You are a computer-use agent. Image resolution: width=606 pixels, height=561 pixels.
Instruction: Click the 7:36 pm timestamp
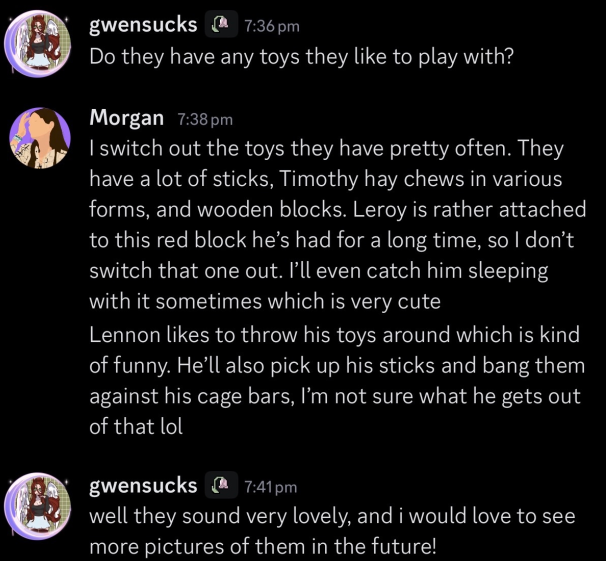point(271,26)
